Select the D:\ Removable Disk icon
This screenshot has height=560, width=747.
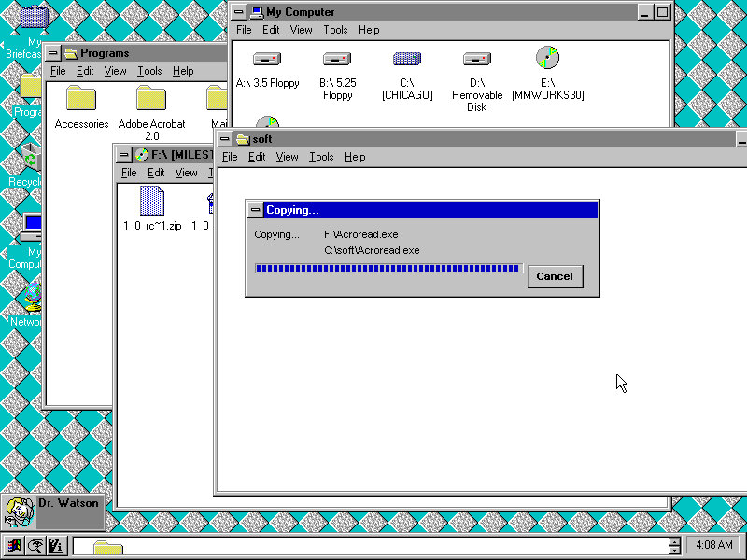477,60
